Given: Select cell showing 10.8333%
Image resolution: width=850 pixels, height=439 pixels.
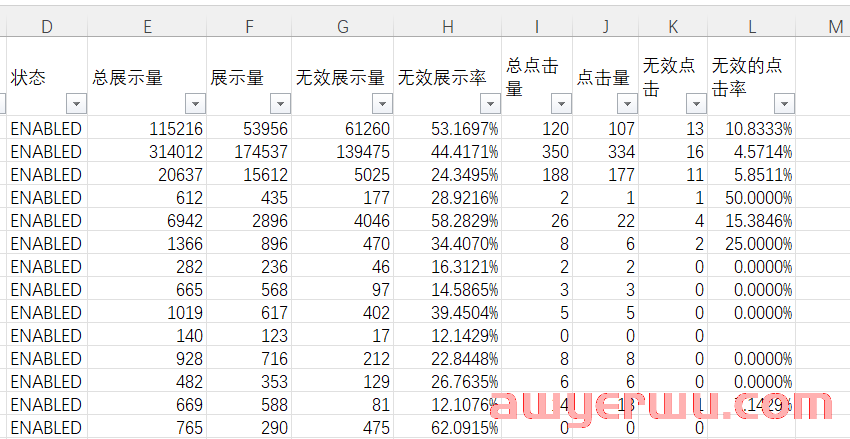Looking at the screenshot, I should (x=751, y=128).
